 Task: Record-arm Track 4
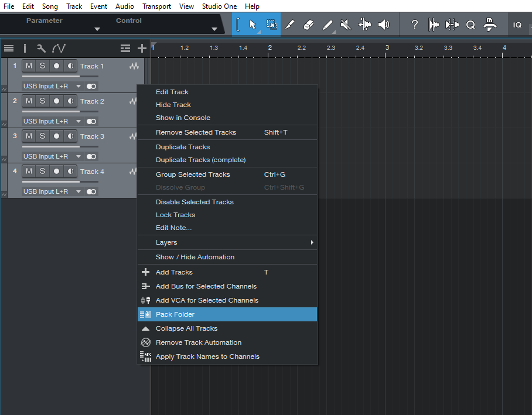click(x=56, y=172)
